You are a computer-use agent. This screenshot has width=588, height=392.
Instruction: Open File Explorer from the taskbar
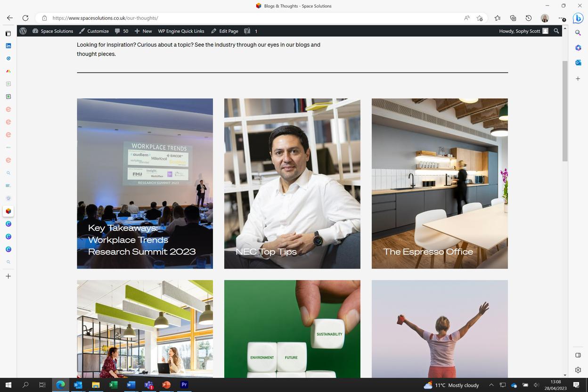pos(96,385)
